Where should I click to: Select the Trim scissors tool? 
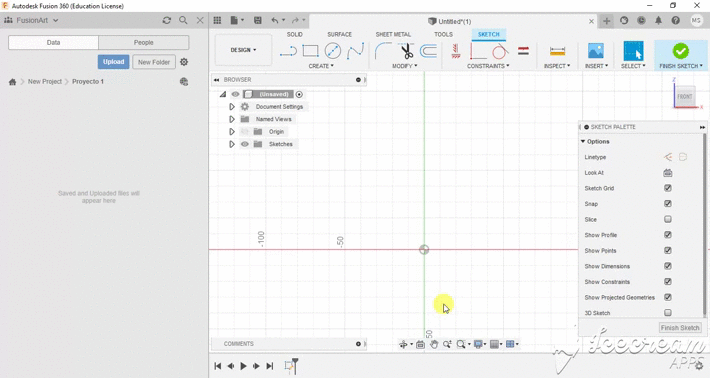[x=407, y=51]
